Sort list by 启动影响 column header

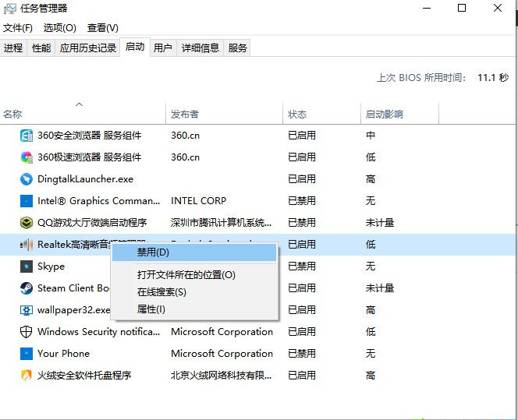pos(384,115)
